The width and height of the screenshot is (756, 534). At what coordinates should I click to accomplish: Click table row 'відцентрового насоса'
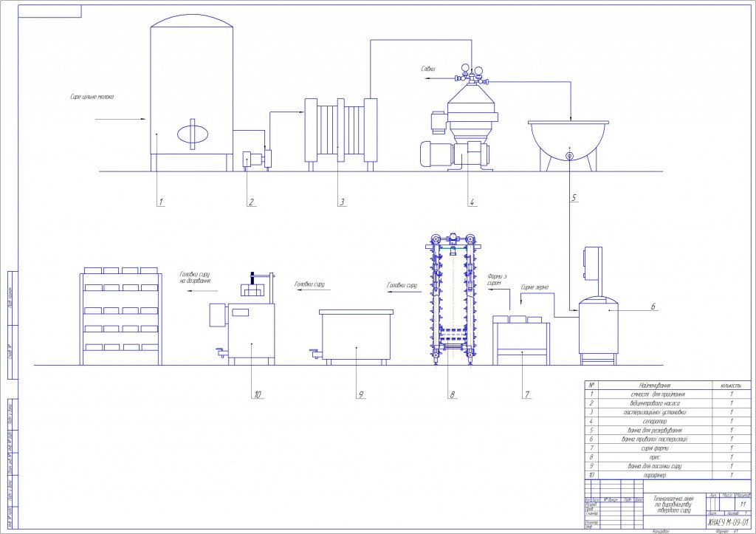667,403
